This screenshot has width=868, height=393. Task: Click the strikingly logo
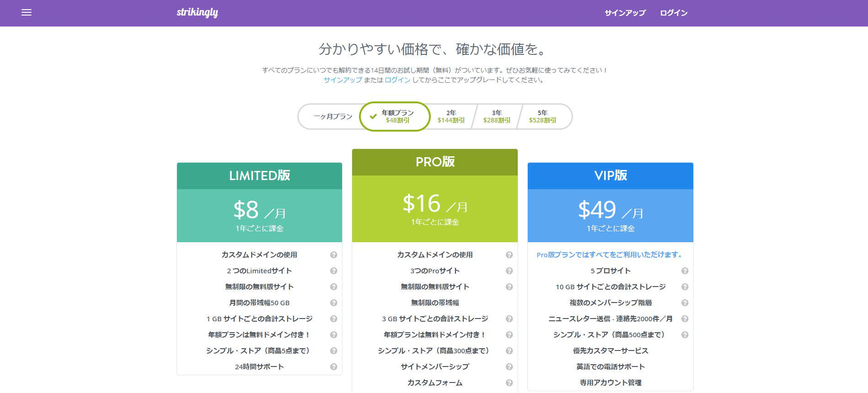197,13
